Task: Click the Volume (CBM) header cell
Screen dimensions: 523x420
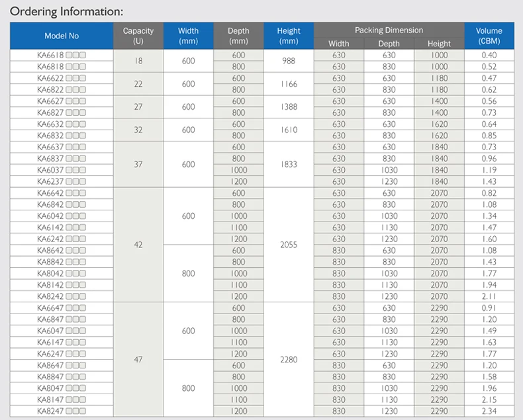Action: tap(489, 36)
